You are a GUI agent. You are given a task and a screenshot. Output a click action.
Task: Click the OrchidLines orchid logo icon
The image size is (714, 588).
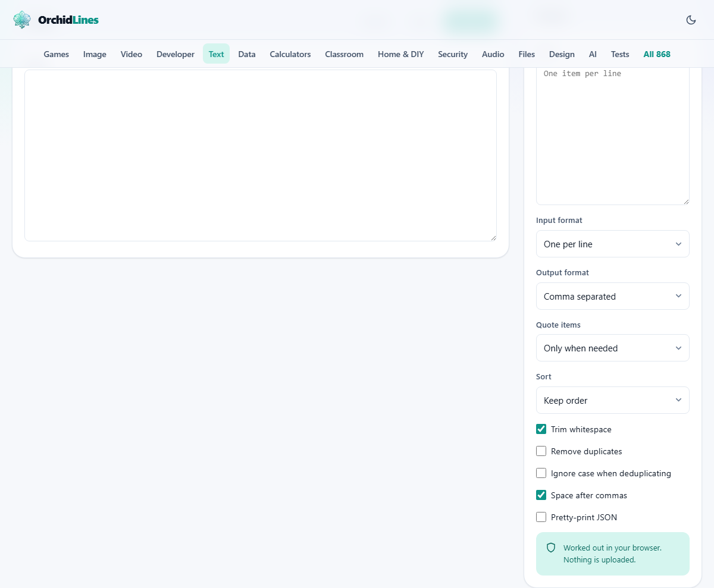[22, 20]
